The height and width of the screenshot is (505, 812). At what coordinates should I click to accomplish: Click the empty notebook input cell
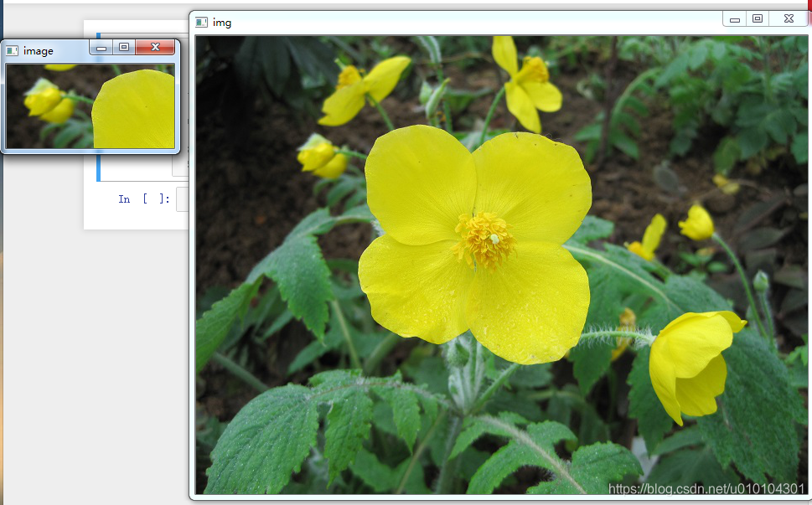coord(183,199)
